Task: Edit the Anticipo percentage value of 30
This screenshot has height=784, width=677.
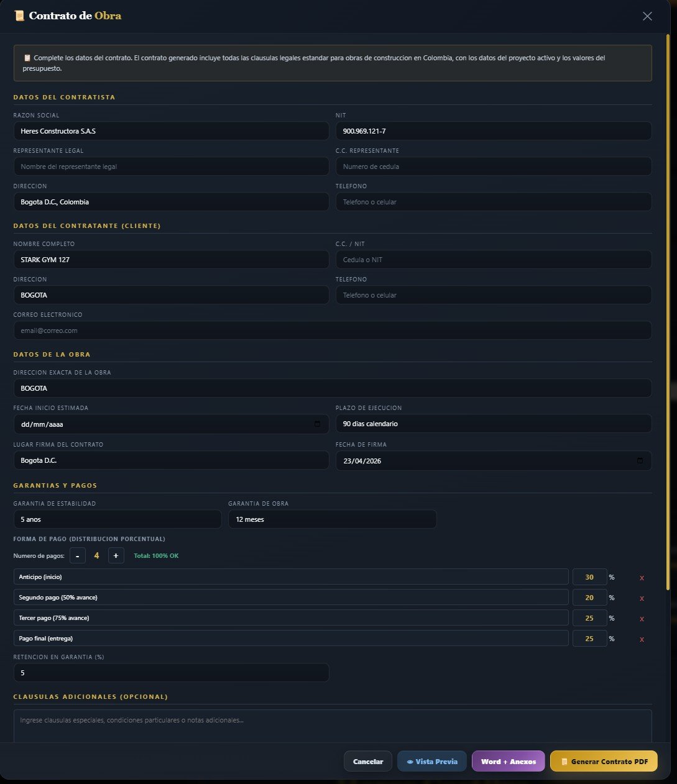Action: (589, 577)
